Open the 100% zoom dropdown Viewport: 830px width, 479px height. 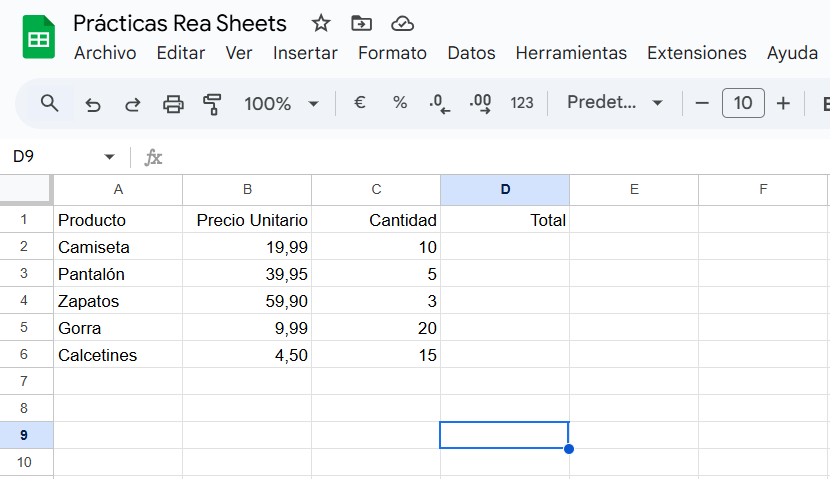tap(282, 103)
